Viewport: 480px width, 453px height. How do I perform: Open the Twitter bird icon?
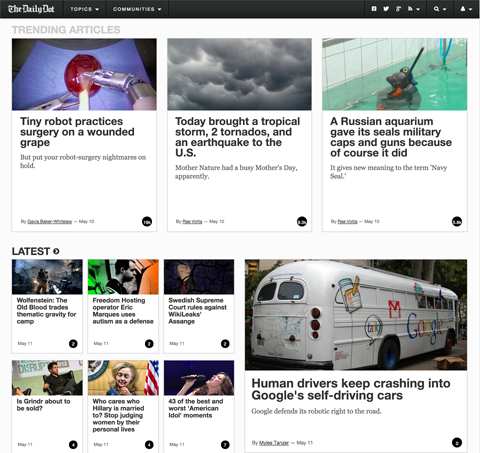386,9
